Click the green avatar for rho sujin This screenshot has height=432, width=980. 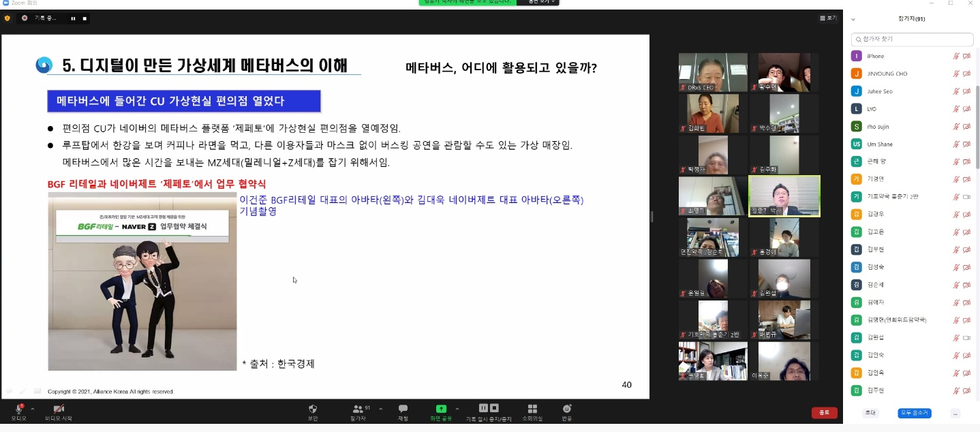tap(857, 127)
